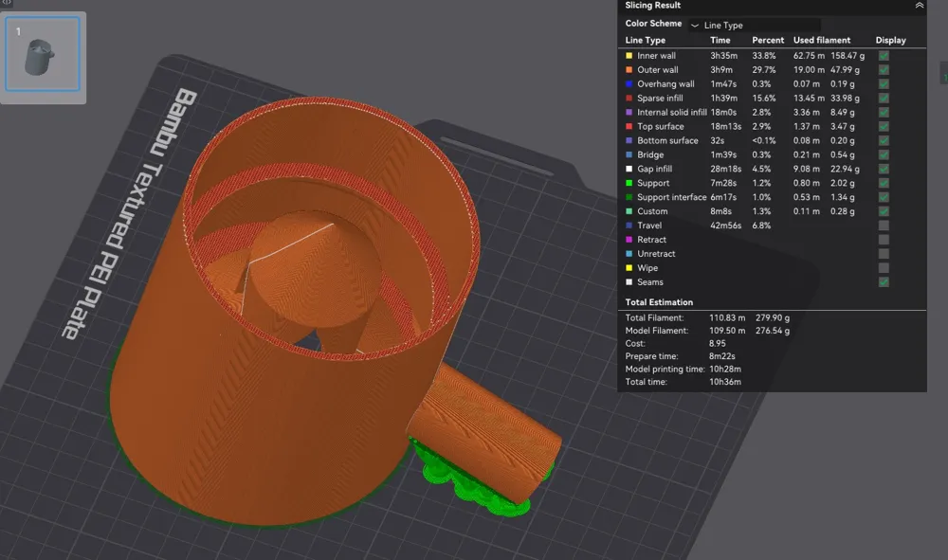Click the Inner wall time 3h35m

[723, 56]
